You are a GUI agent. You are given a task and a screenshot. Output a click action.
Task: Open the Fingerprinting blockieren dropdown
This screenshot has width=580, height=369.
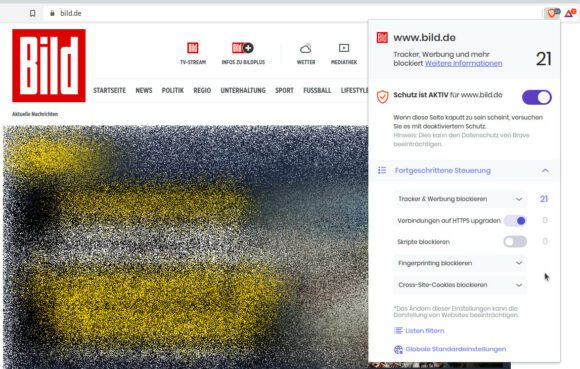click(460, 263)
